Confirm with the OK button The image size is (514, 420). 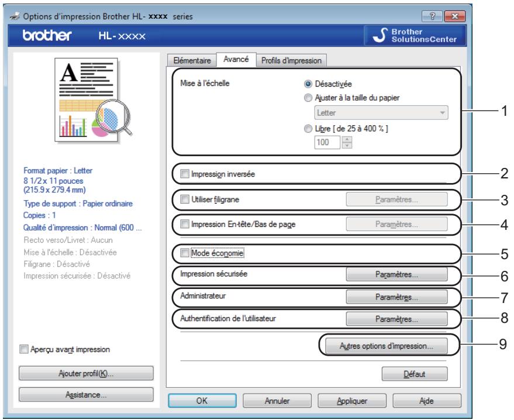(x=202, y=401)
